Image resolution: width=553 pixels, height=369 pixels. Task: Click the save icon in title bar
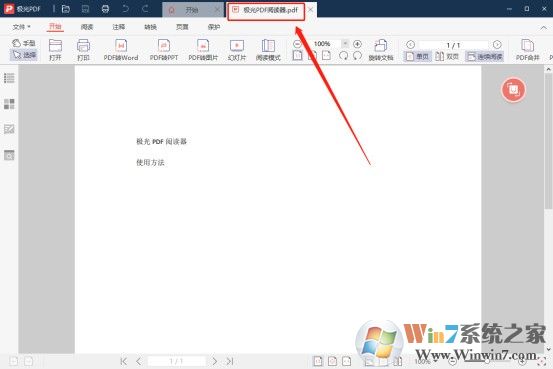click(x=85, y=9)
